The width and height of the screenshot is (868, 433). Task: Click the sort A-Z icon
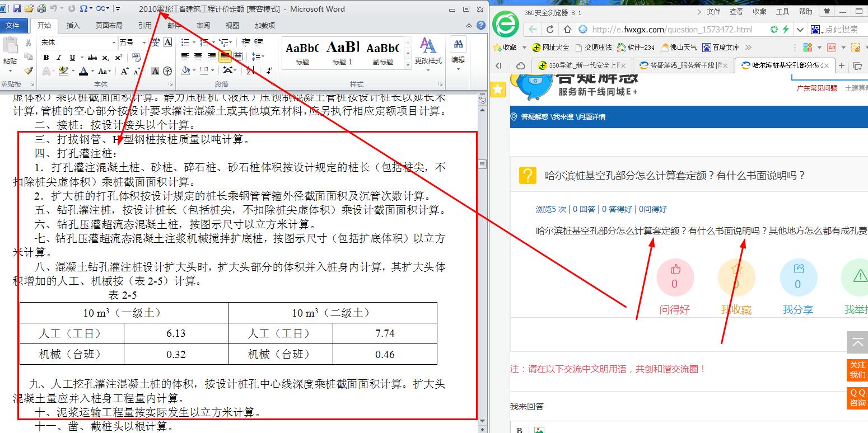(x=250, y=71)
